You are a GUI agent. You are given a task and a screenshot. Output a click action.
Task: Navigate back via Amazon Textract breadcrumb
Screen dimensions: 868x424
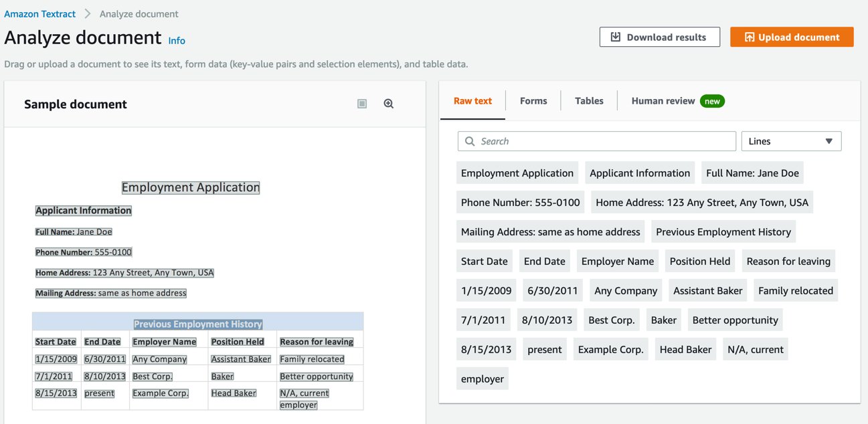pyautogui.click(x=39, y=13)
